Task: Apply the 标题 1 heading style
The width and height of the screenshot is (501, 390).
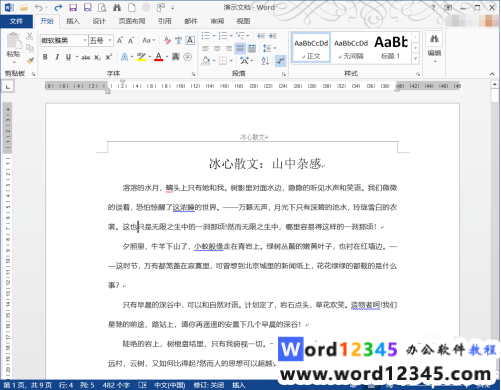Action: (391, 48)
